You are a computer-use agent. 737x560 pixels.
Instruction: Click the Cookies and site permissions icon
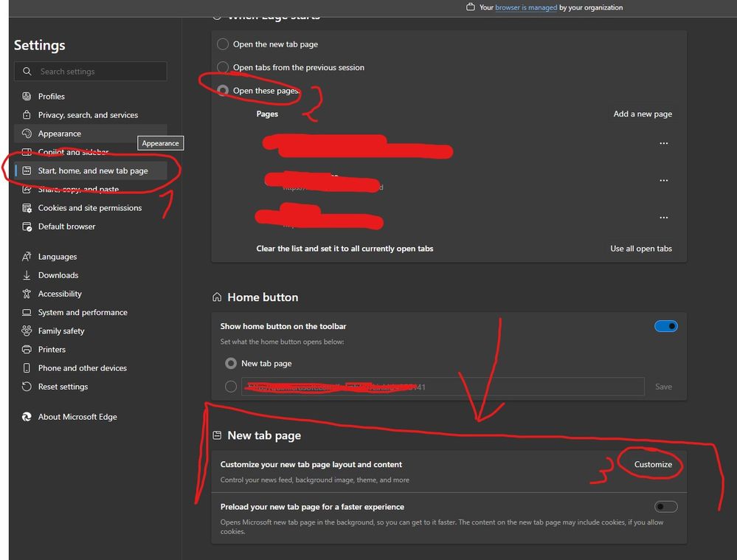click(x=27, y=208)
